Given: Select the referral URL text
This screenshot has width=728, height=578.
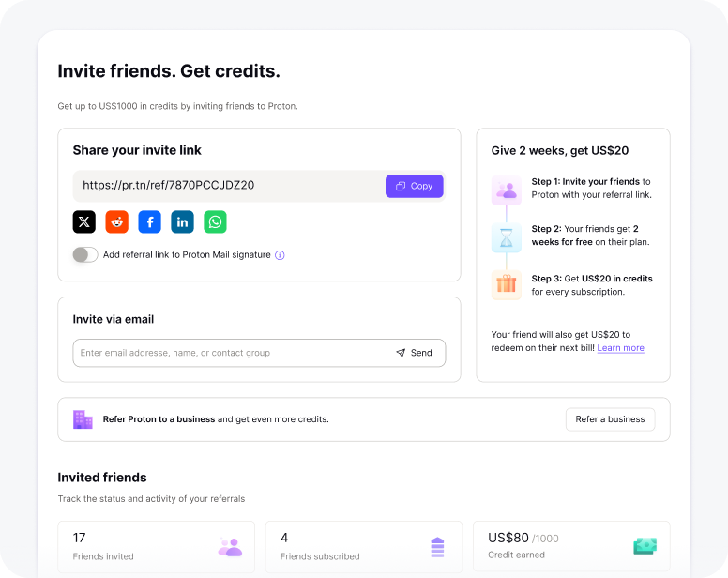Looking at the screenshot, I should 169,186.
